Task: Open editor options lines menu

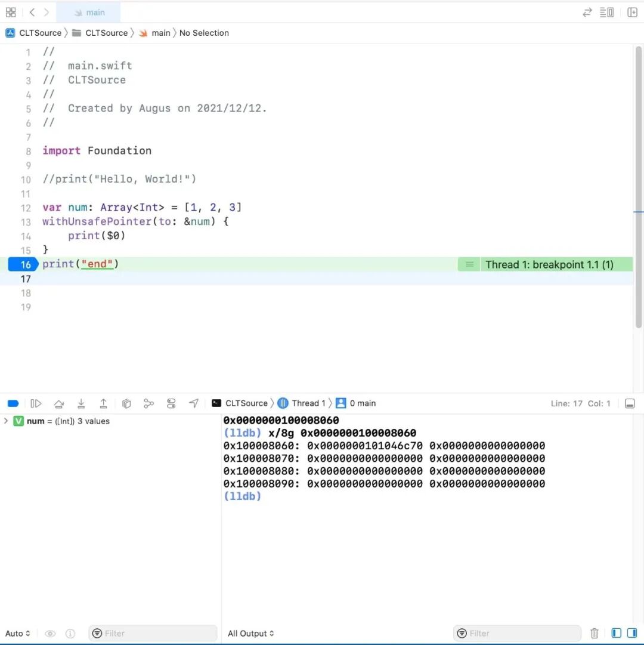Action: [x=606, y=13]
